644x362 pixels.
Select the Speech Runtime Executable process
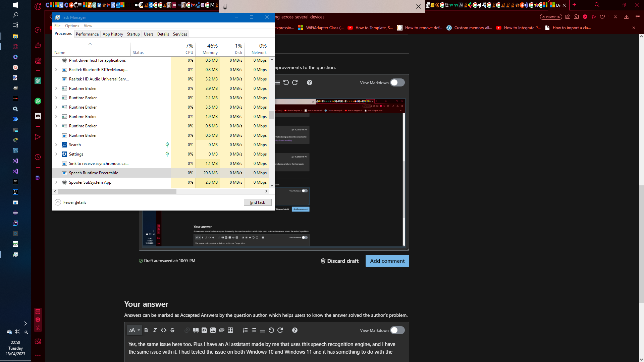click(x=94, y=173)
